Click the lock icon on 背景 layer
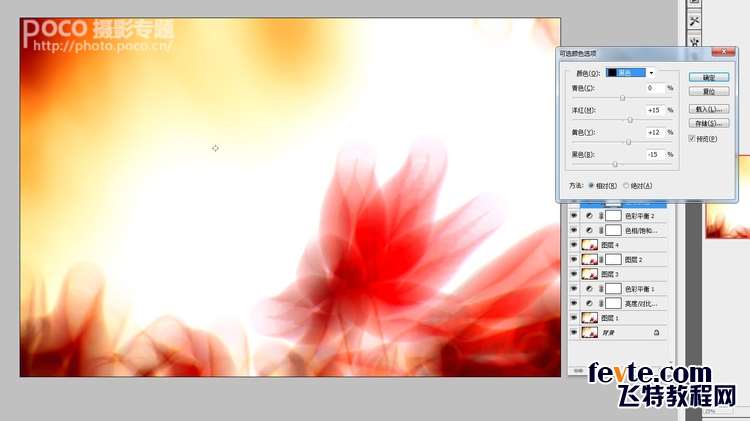 pyautogui.click(x=656, y=332)
